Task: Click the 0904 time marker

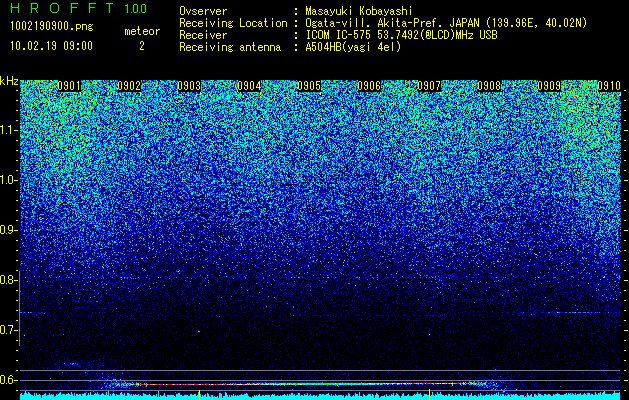Action: click(x=249, y=86)
